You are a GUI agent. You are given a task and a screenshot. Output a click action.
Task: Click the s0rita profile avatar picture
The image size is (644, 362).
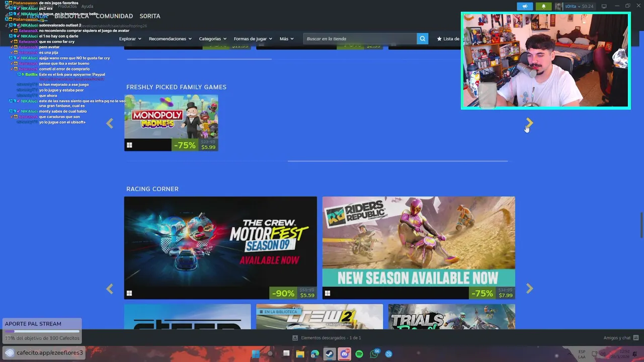[x=559, y=7]
